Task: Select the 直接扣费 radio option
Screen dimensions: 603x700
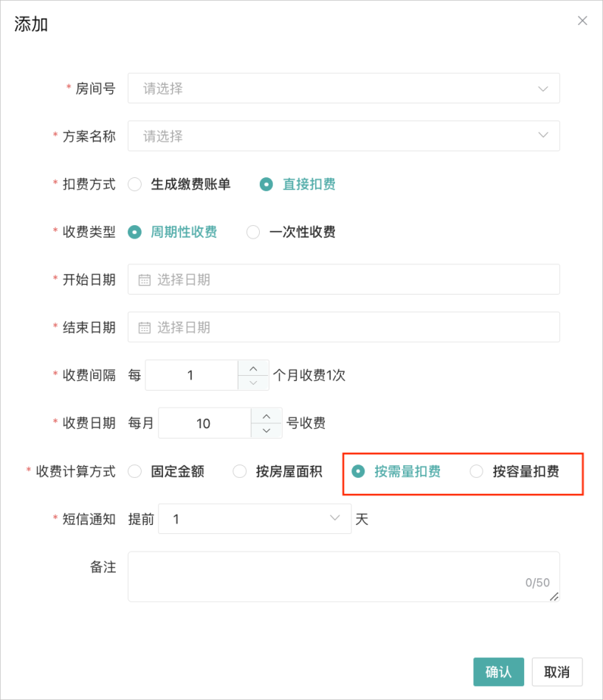Action: click(x=266, y=185)
